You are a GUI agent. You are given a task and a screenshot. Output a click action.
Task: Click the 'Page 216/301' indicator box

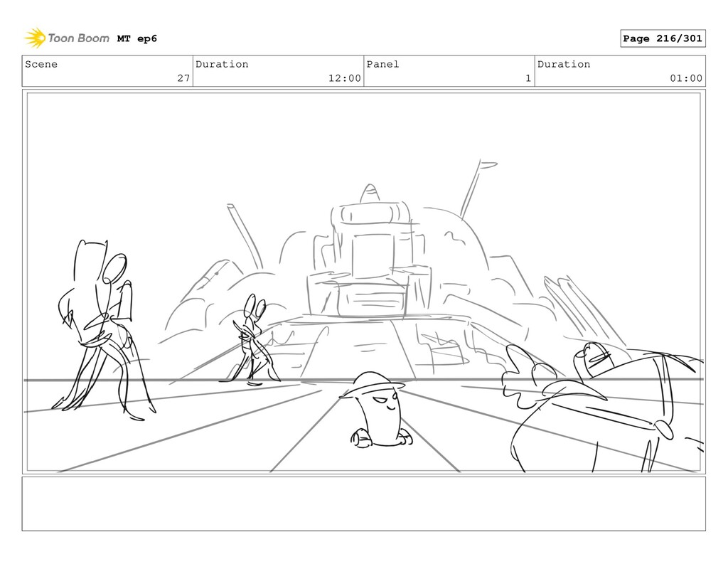[663, 38]
